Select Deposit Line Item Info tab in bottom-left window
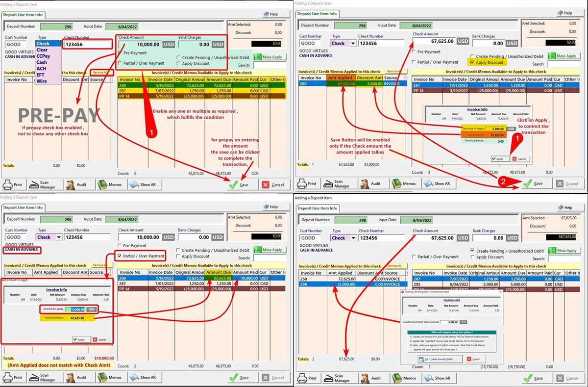Screen dimensions: 588x387 (x=24, y=208)
